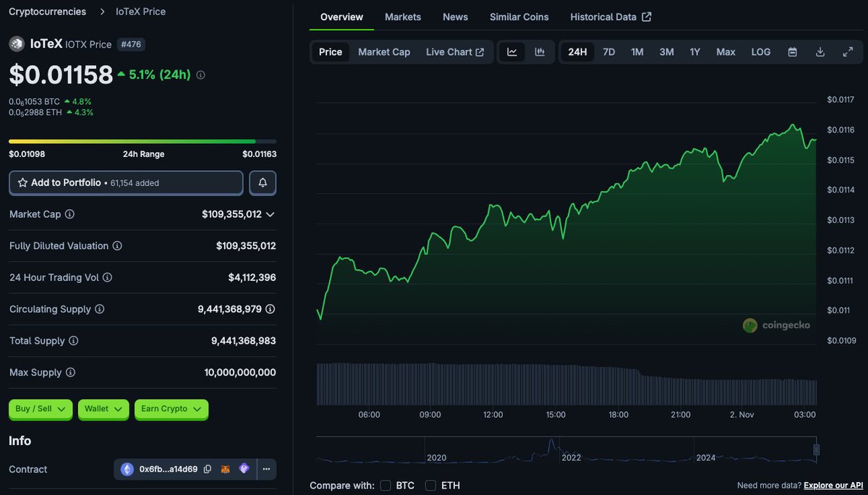
Task: Click Add to Portfolio button
Action: coord(126,183)
